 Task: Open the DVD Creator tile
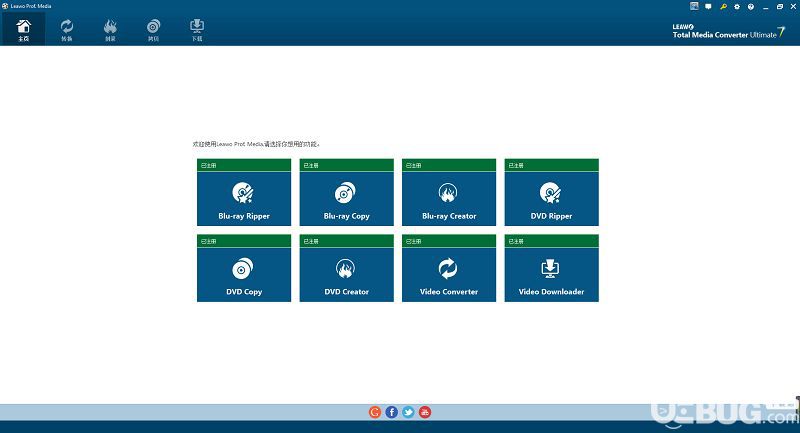click(x=346, y=268)
